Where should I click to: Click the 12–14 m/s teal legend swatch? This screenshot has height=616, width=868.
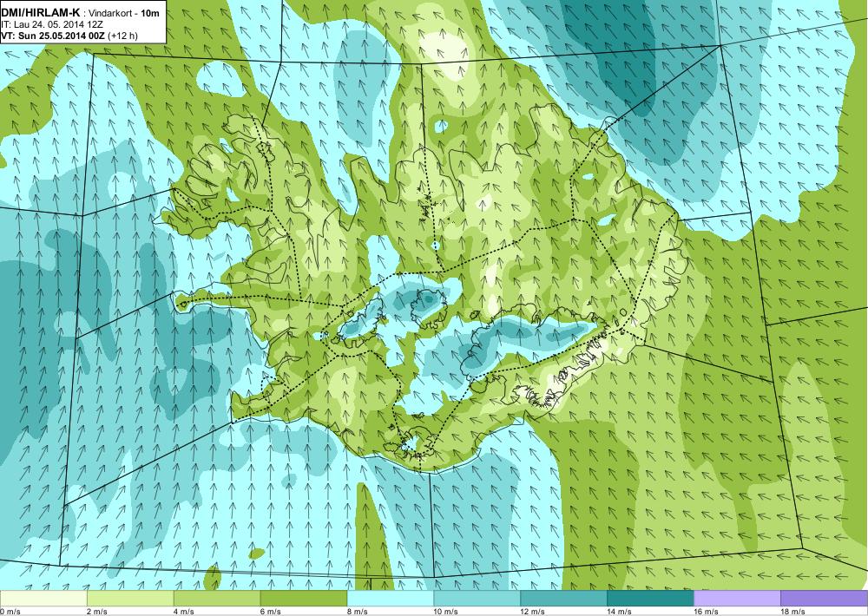[563, 599]
